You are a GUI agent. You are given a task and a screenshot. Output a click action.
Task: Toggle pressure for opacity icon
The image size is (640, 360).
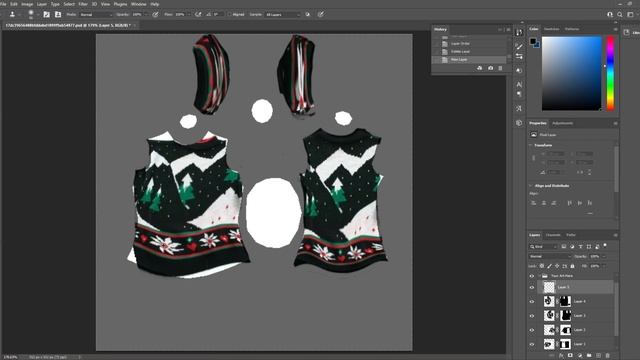click(x=156, y=14)
